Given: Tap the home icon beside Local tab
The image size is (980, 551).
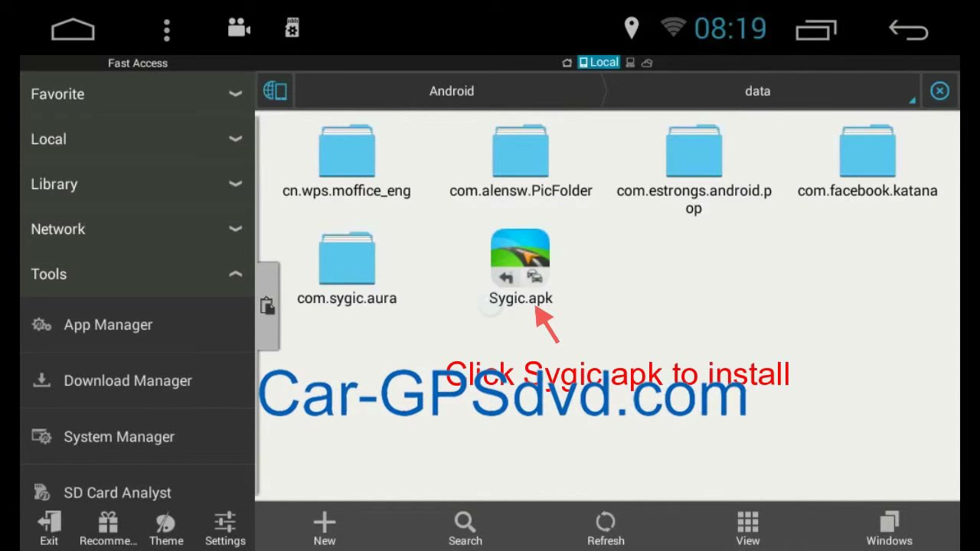Looking at the screenshot, I should [567, 63].
